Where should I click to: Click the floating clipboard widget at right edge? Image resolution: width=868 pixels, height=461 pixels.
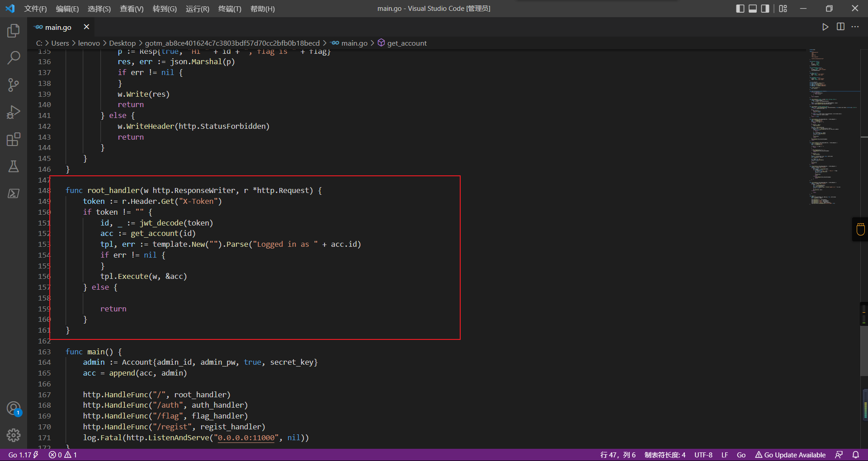(860, 229)
